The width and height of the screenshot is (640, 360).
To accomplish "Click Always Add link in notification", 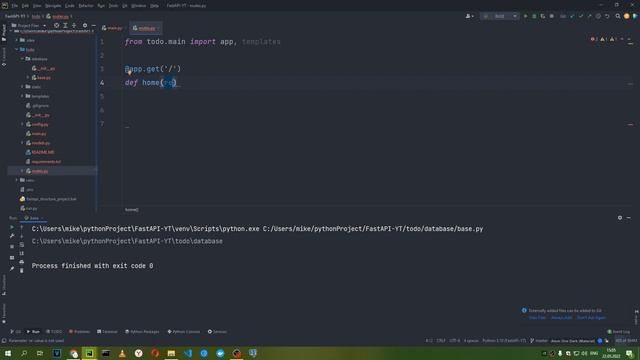I will tap(562, 318).
